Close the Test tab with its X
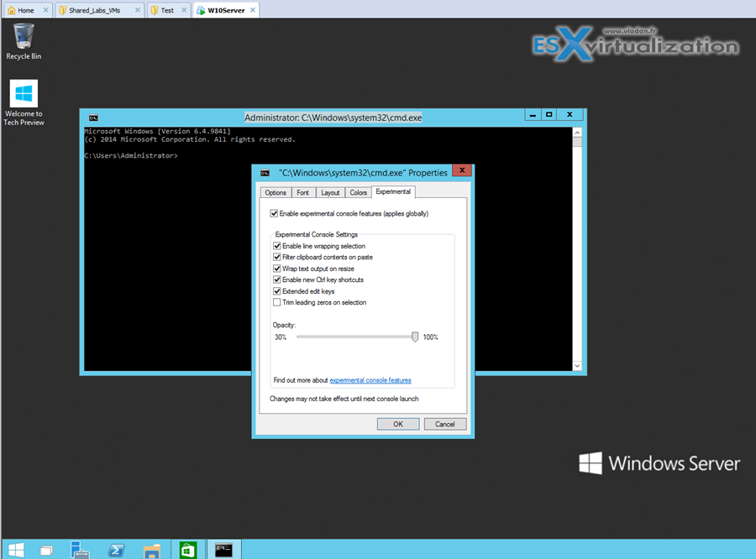 click(184, 9)
